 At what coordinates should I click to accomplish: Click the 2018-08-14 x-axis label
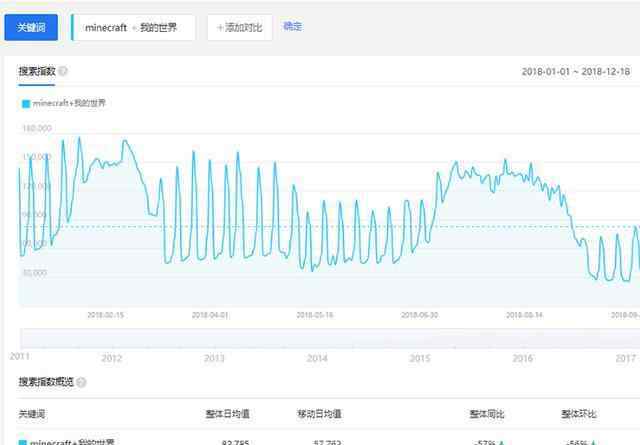click(524, 315)
